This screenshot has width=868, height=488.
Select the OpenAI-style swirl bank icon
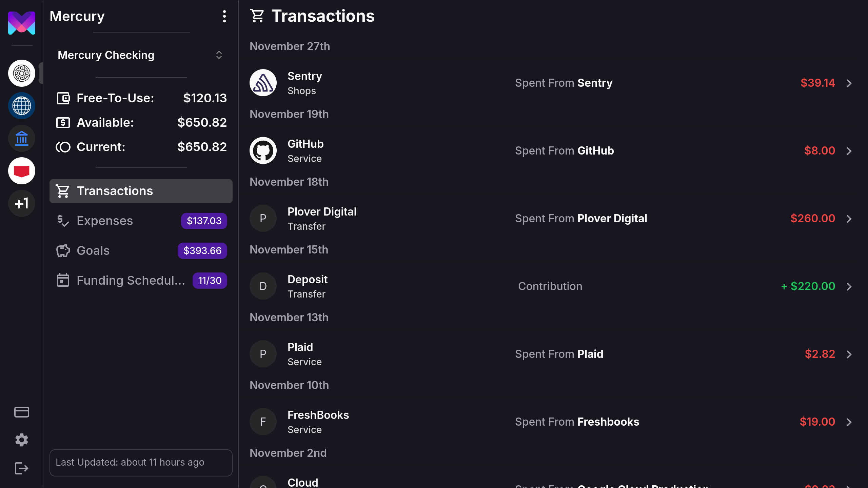tap(22, 73)
